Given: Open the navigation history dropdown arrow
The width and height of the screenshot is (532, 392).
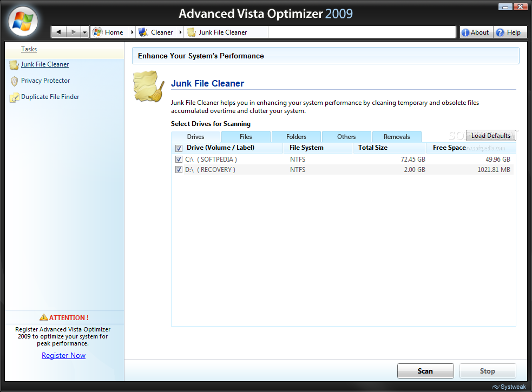Looking at the screenshot, I should tap(85, 32).
